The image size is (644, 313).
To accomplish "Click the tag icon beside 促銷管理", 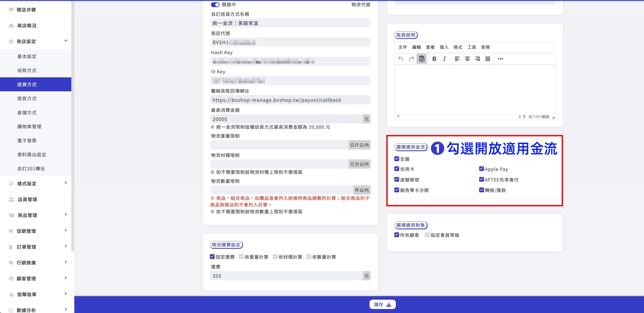I will (11, 231).
